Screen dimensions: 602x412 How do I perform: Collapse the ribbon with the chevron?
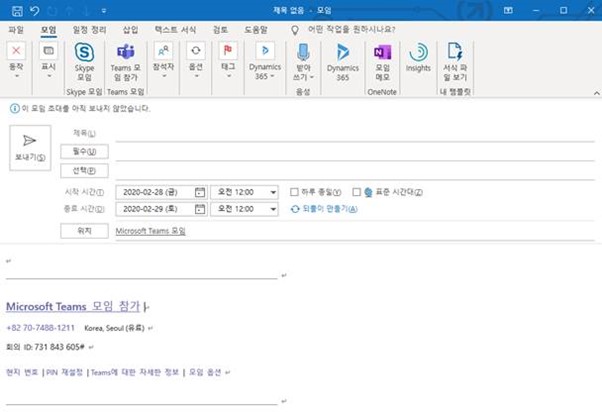(596, 93)
